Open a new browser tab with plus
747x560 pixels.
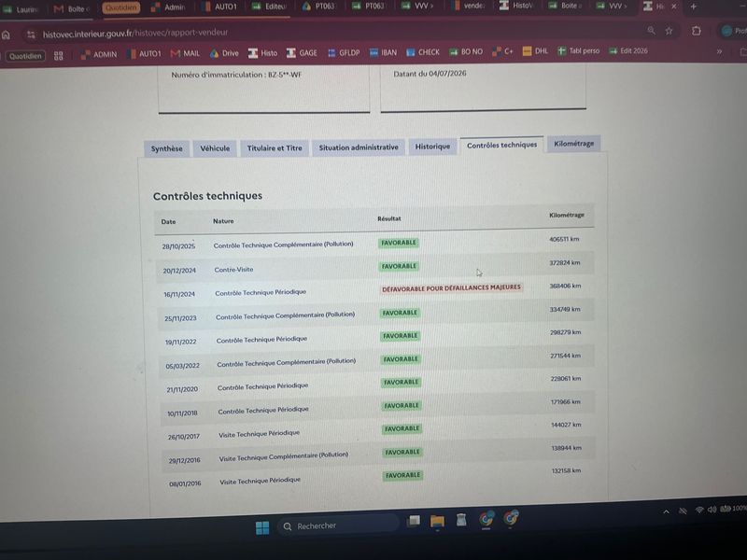point(693,7)
